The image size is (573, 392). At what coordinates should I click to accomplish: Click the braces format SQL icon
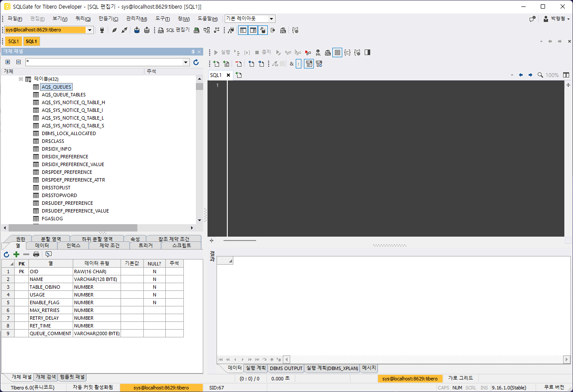347,52
